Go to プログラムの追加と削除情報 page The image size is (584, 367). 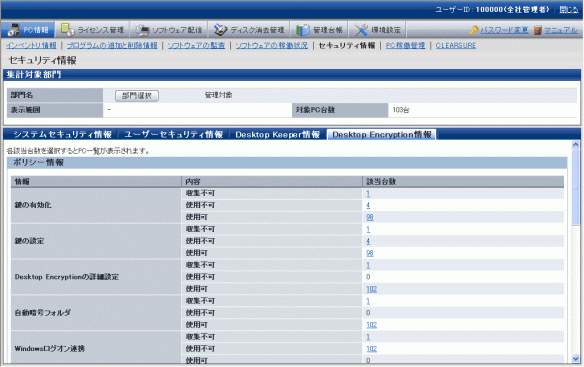112,45
